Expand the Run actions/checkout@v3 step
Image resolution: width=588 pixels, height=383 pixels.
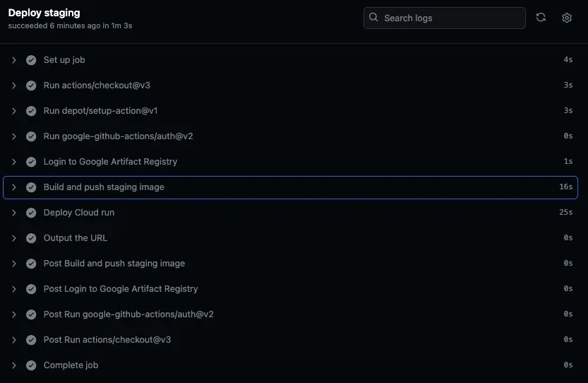pyautogui.click(x=13, y=86)
